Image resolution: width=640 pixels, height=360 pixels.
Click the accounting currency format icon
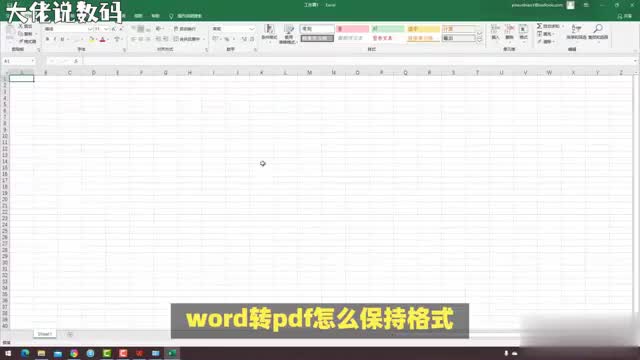(x=215, y=39)
